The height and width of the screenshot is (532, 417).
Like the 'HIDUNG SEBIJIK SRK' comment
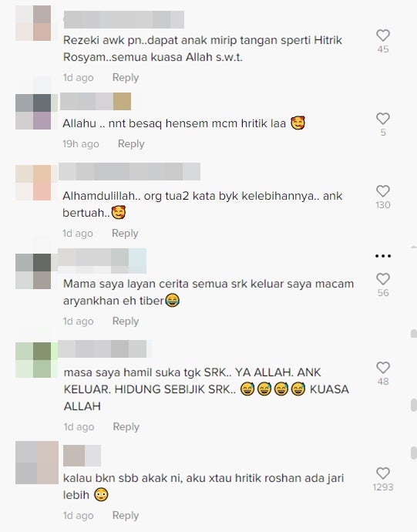tap(383, 368)
